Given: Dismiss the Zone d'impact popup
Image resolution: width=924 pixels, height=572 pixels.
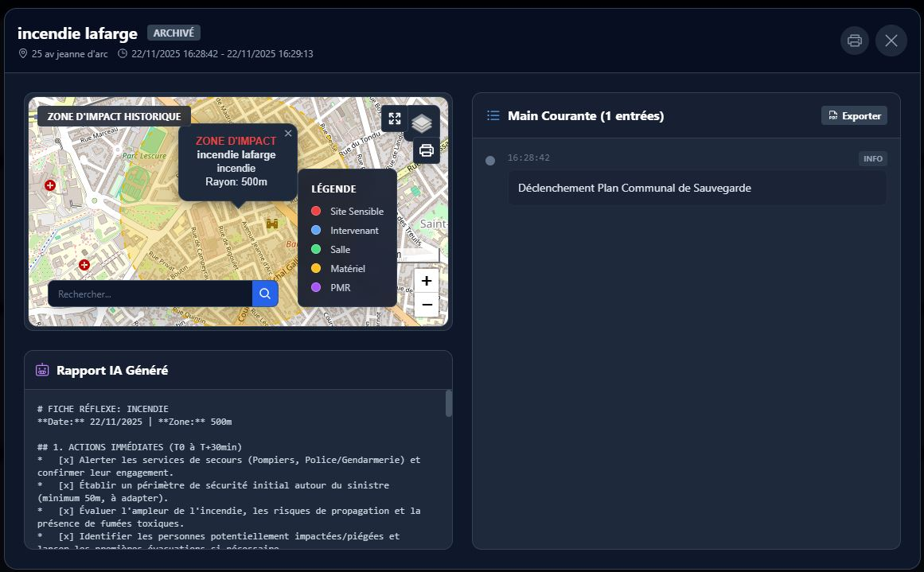Looking at the screenshot, I should (288, 134).
